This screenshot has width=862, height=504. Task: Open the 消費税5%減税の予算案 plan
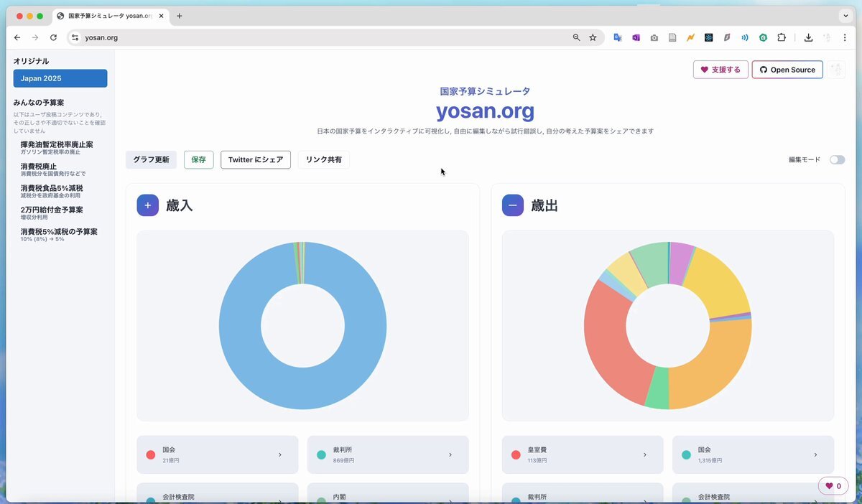(x=59, y=235)
